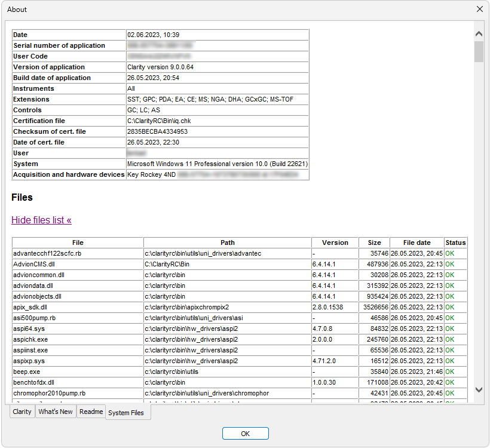
Task: Open the Readme tab
Action: (x=91, y=412)
